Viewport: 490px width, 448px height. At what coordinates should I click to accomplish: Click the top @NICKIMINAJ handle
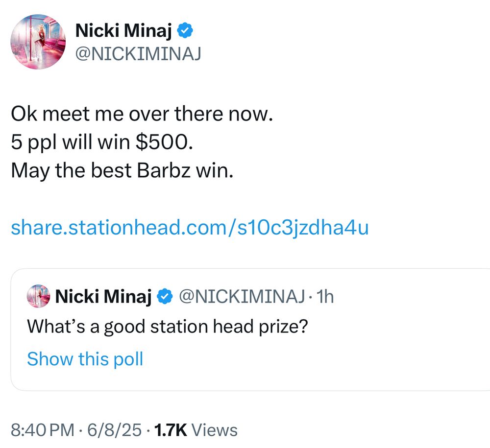pyautogui.click(x=138, y=54)
